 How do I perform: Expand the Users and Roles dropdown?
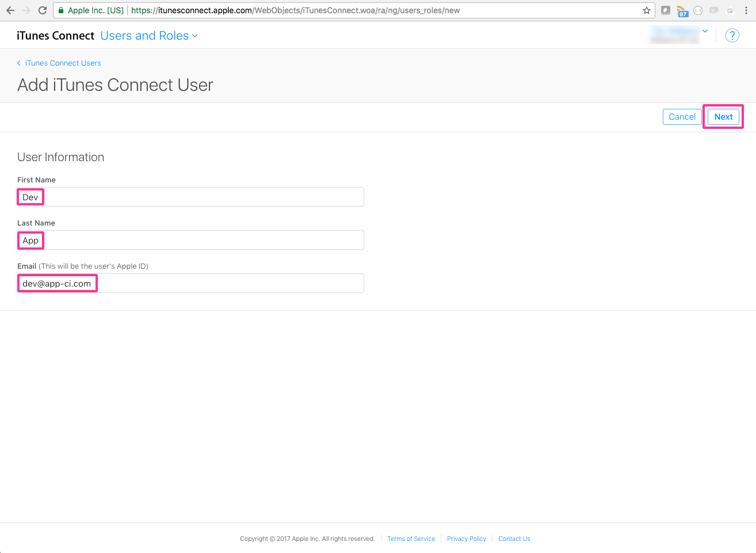(x=149, y=36)
